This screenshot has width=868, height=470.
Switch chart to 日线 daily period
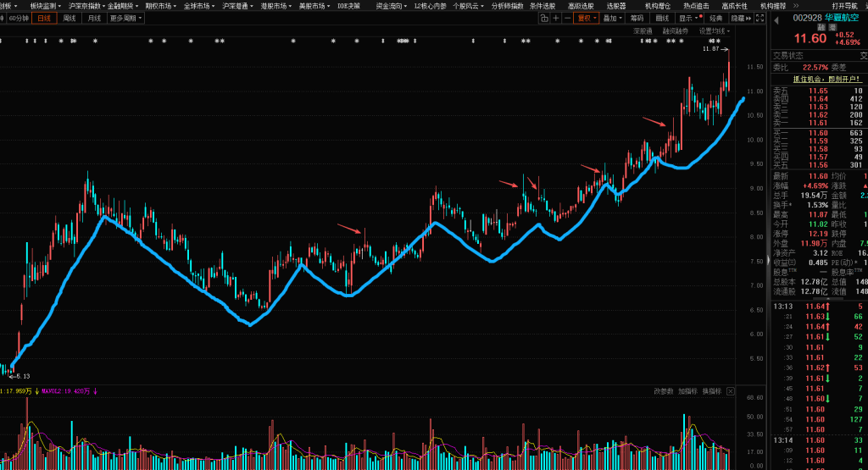pyautogui.click(x=42, y=18)
